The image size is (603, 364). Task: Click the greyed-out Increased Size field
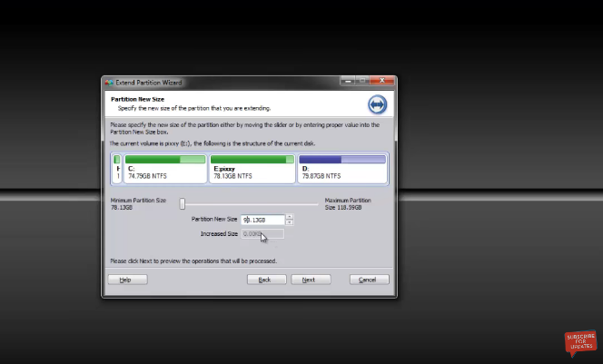coord(262,234)
